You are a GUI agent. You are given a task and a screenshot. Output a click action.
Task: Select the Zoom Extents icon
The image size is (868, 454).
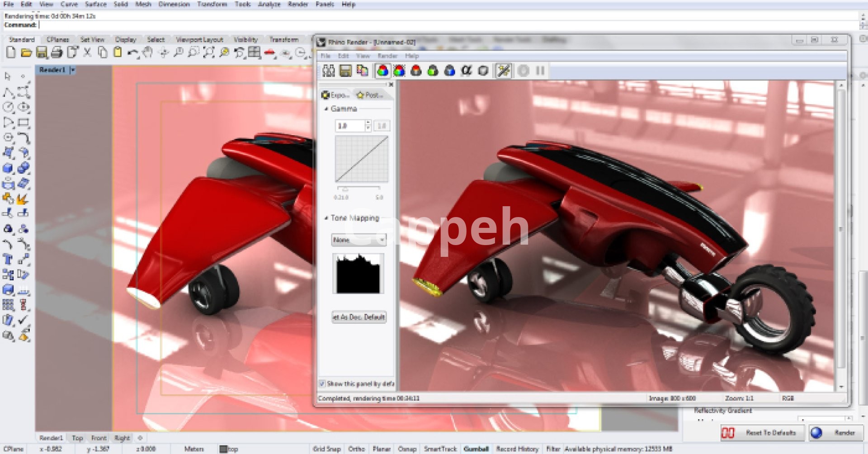pyautogui.click(x=208, y=52)
